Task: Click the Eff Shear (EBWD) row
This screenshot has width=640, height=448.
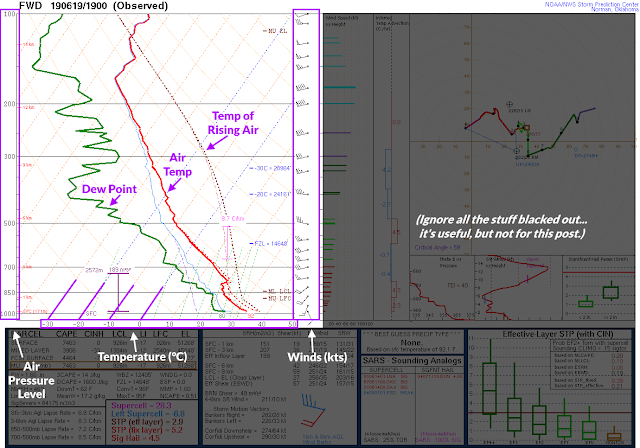Action: tap(280, 384)
